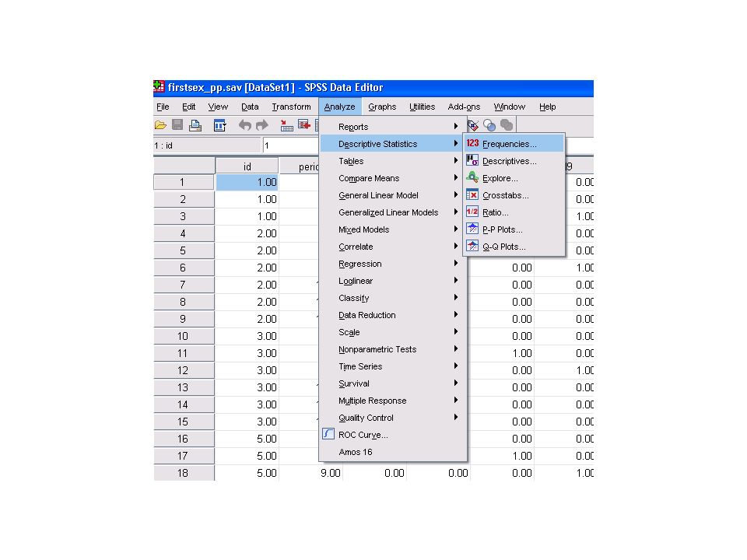Open the Graphs menu
The height and width of the screenshot is (560, 747).
click(382, 107)
